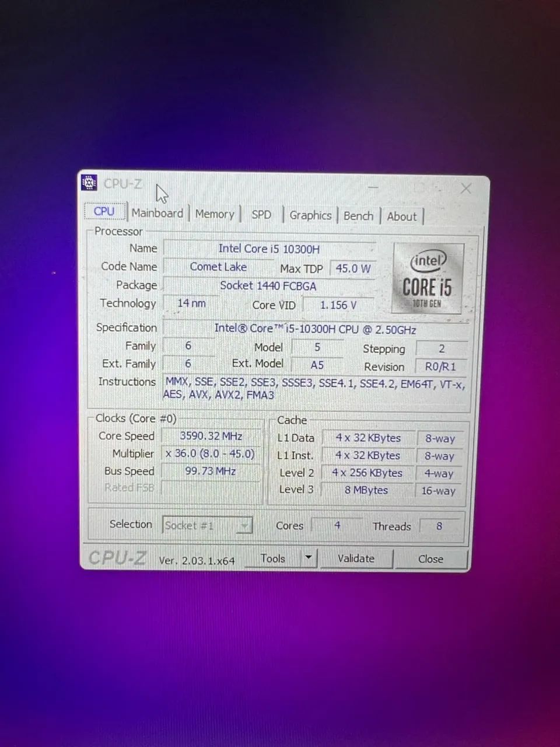Click the Tools button
Image resolution: width=560 pixels, height=747 pixels.
tap(272, 558)
